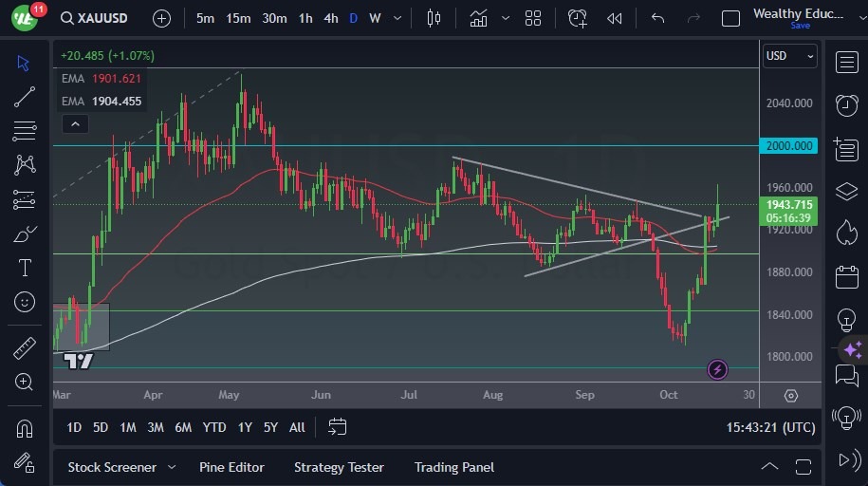Open the Pine Editor tab

[x=231, y=467]
